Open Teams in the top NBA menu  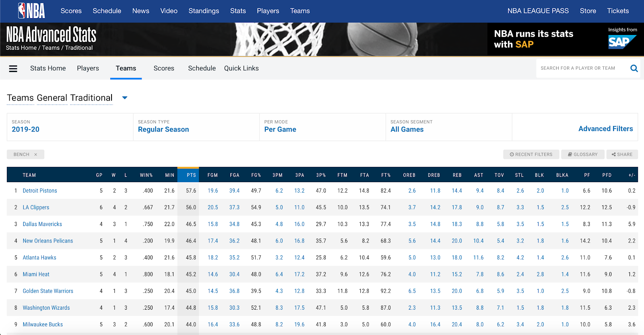pyautogui.click(x=300, y=11)
